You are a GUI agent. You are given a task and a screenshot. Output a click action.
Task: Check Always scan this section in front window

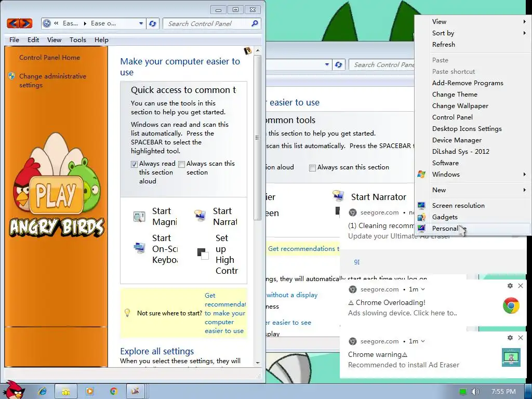(x=181, y=164)
